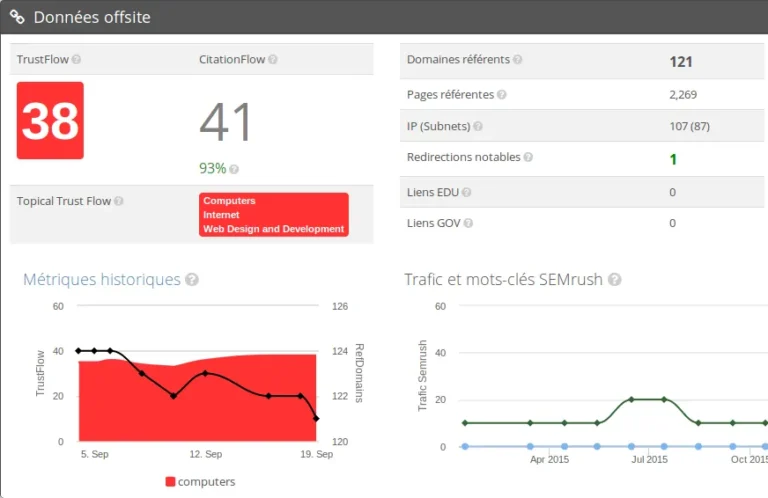Click the Trafic et mots-clés SEMrush title
This screenshot has height=498, width=768.
pyautogui.click(x=504, y=280)
